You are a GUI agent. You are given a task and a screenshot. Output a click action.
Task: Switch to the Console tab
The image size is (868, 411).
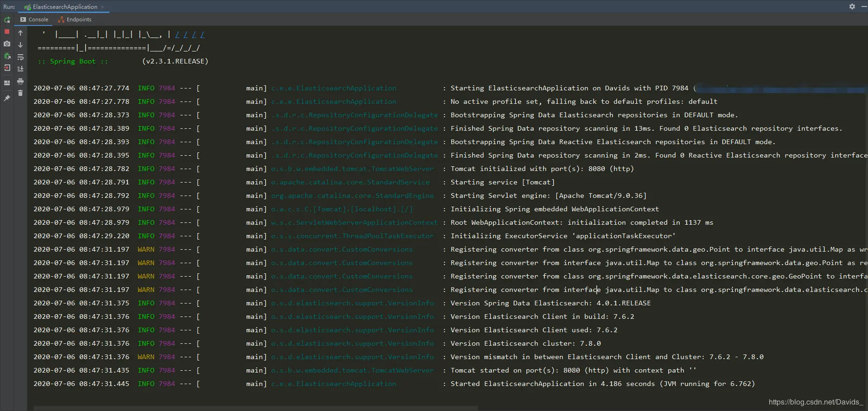pyautogui.click(x=34, y=19)
